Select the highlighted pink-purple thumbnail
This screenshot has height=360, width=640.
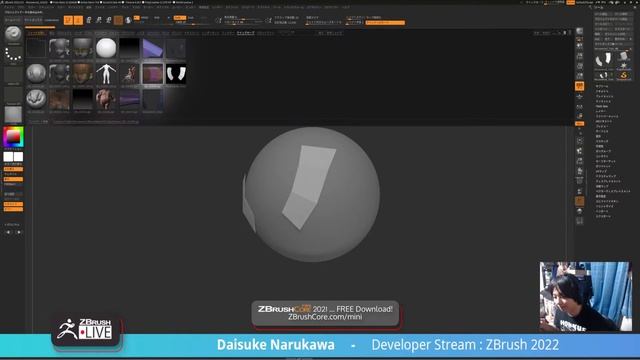pyautogui.click(x=153, y=74)
